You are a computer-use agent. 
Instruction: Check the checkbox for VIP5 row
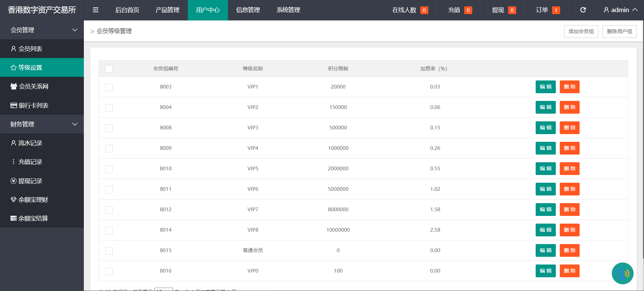109,169
